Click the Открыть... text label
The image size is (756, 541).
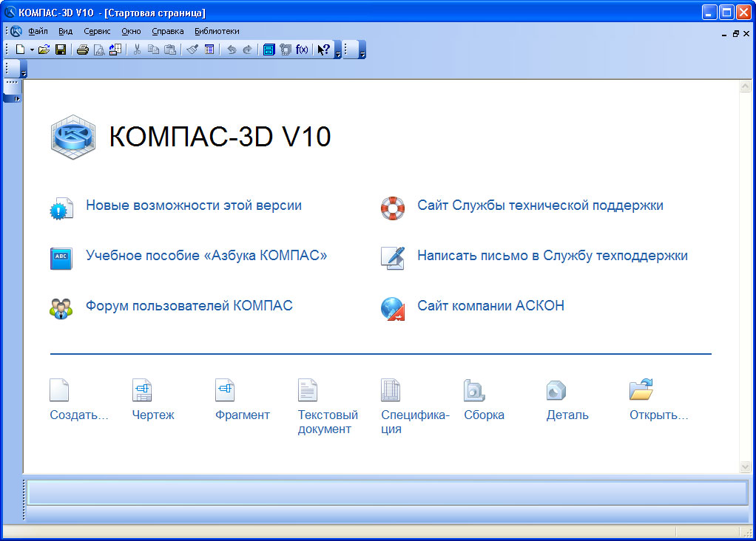coord(658,415)
